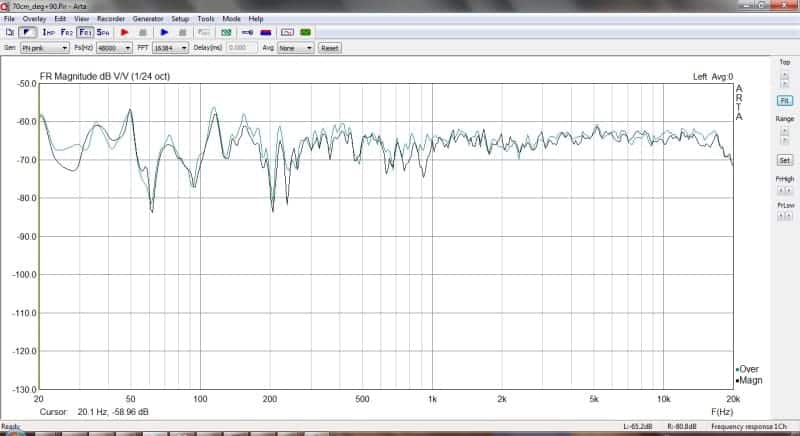Click the Cursor readout 20.1 Hz, -58.96 dB

point(94,412)
